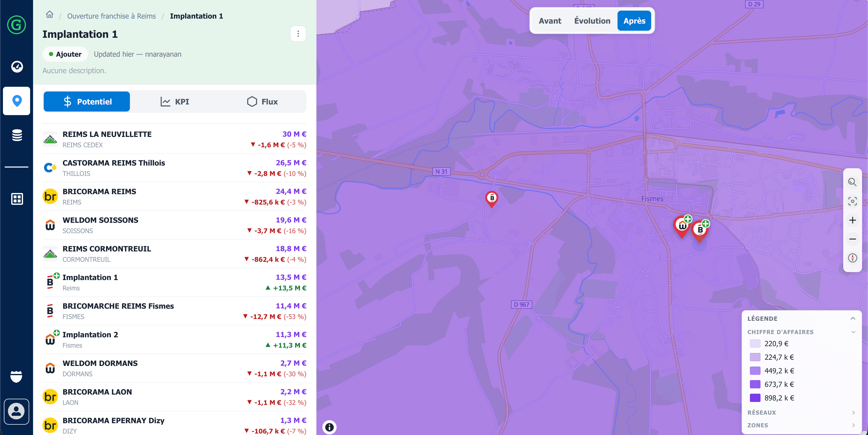The image size is (868, 435).
Task: Click the Implantation 2 list entry name
Action: [x=90, y=335]
